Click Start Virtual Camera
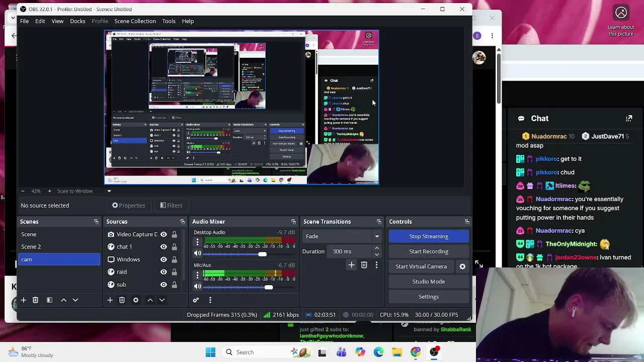 click(x=421, y=266)
